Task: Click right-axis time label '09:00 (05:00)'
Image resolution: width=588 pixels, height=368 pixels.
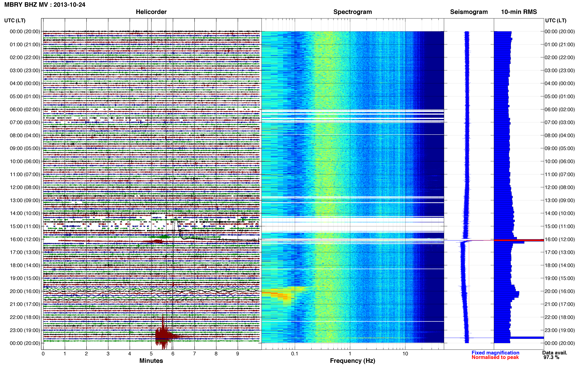Action: pyautogui.click(x=560, y=148)
